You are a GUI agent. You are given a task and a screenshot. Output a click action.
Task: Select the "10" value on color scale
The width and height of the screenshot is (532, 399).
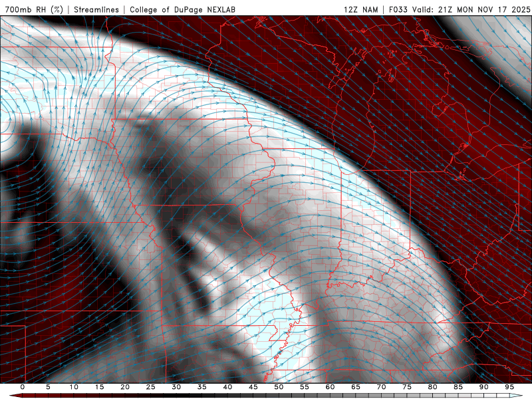[x=74, y=387]
